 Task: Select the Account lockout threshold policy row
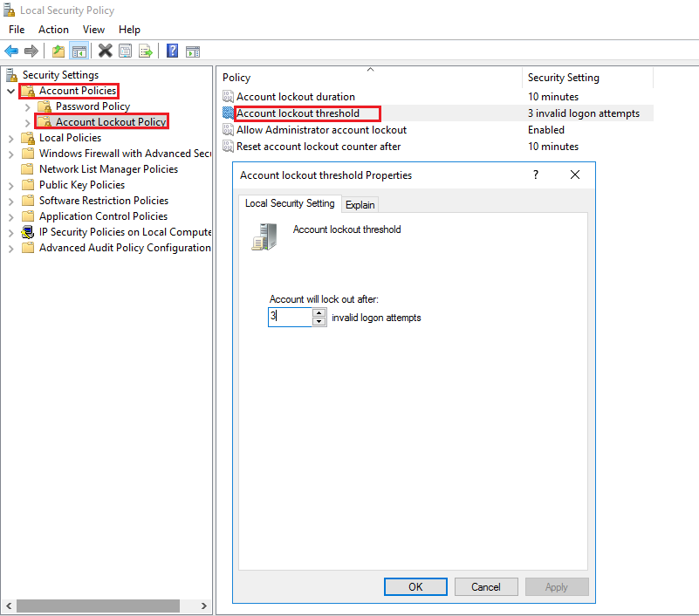[x=437, y=113]
